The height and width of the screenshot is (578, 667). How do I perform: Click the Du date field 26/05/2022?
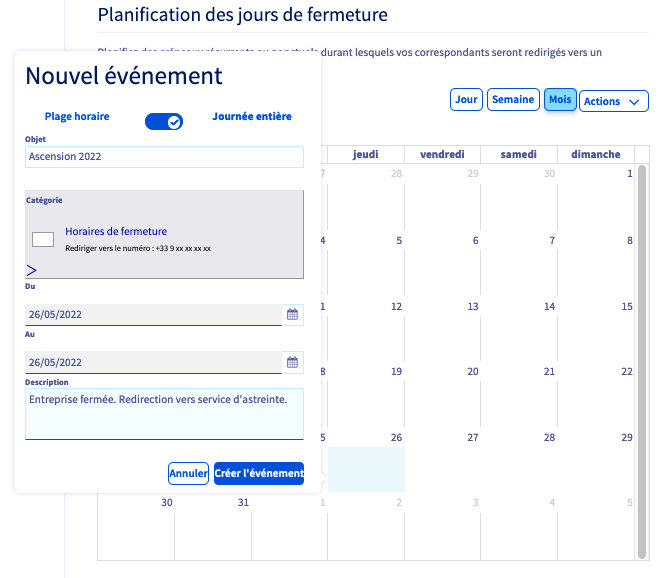pyautogui.click(x=152, y=314)
